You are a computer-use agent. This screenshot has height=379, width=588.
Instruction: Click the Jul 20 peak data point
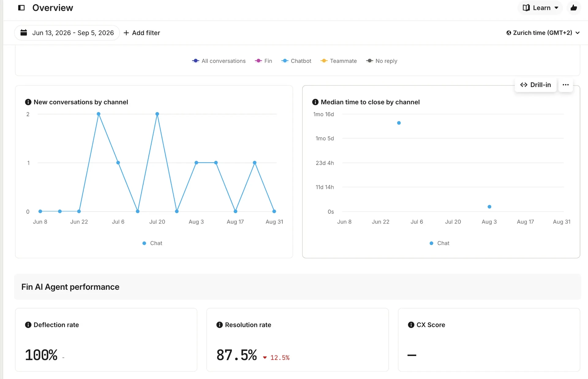pyautogui.click(x=157, y=114)
